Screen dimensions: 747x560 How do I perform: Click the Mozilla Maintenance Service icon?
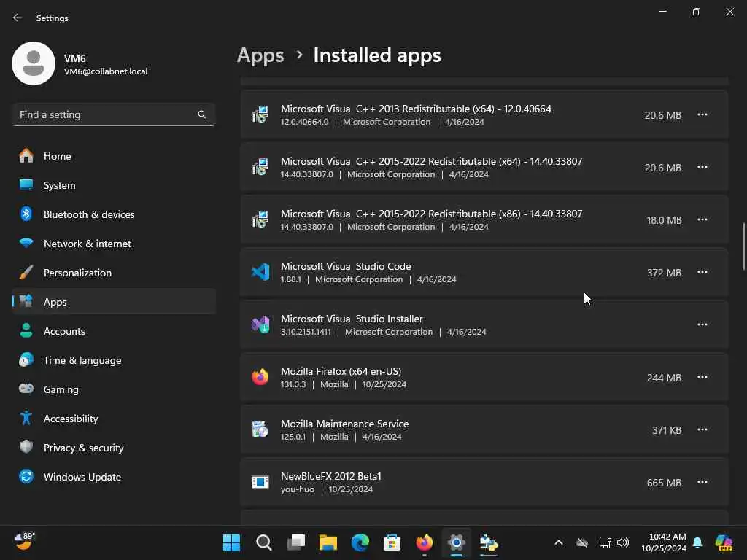point(260,429)
